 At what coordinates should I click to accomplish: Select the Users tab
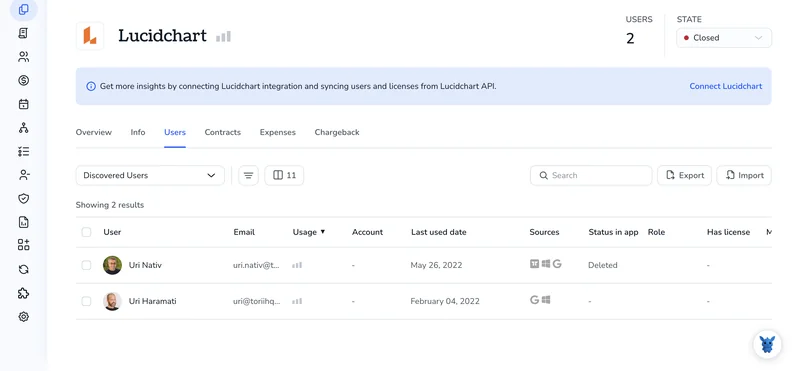click(175, 132)
